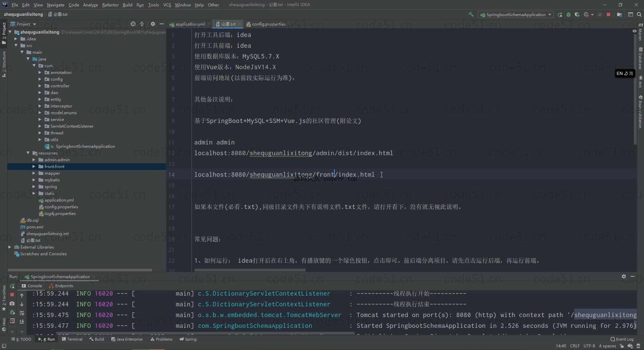
Task: Click the CRLF line separator status item
Action: click(575, 346)
